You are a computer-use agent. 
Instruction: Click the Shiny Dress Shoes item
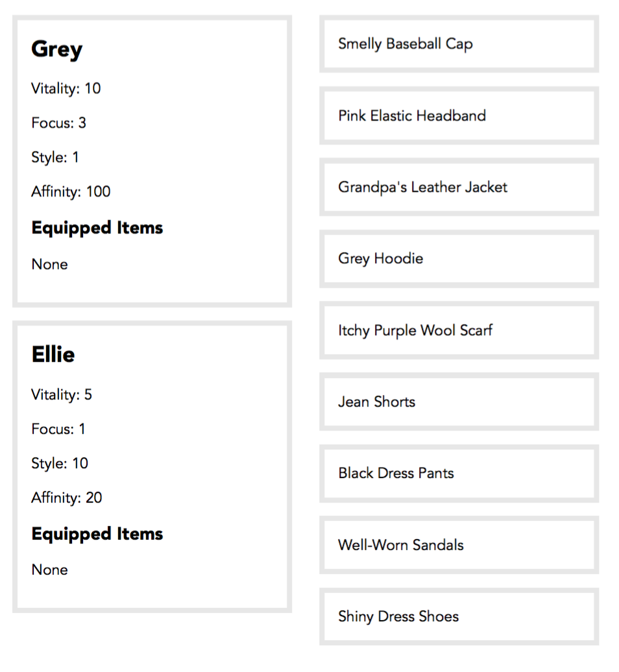pyautogui.click(x=459, y=616)
